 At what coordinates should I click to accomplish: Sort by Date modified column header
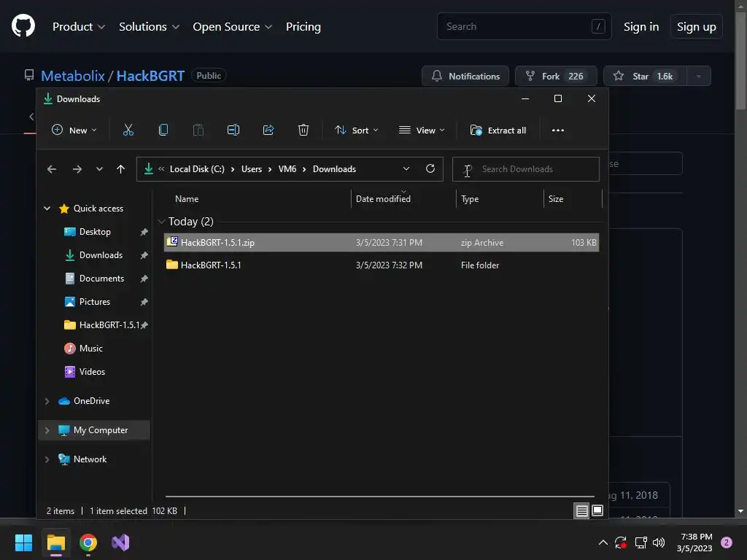click(x=383, y=198)
